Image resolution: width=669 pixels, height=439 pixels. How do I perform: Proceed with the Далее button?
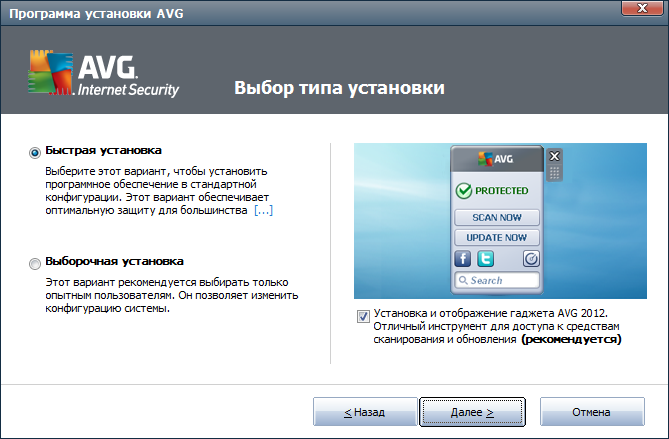click(472, 412)
